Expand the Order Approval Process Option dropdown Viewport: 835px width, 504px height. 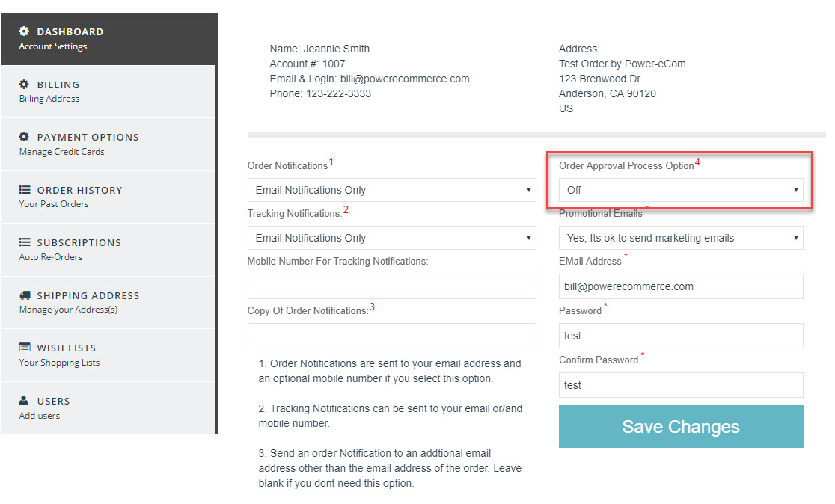(x=680, y=190)
